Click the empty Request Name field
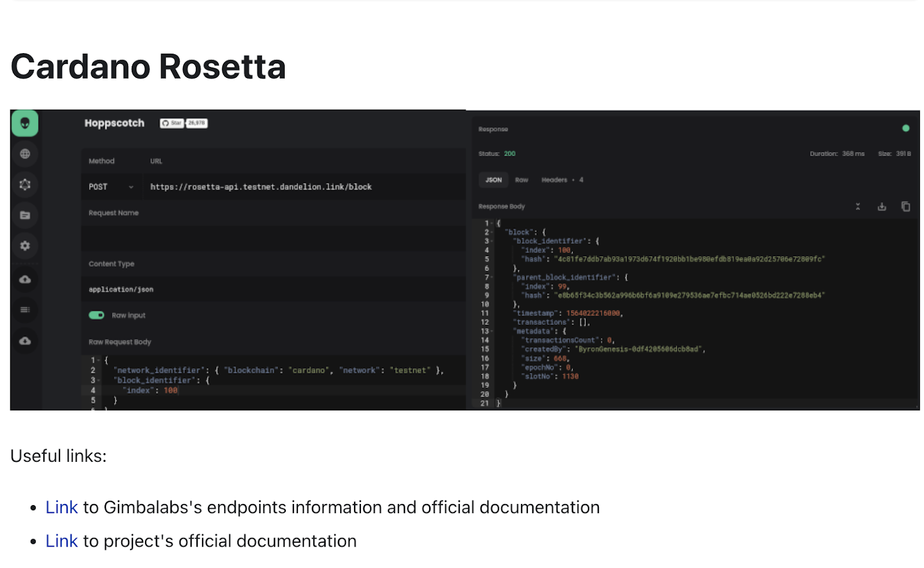Screen dimensions: 924x568 273,238
